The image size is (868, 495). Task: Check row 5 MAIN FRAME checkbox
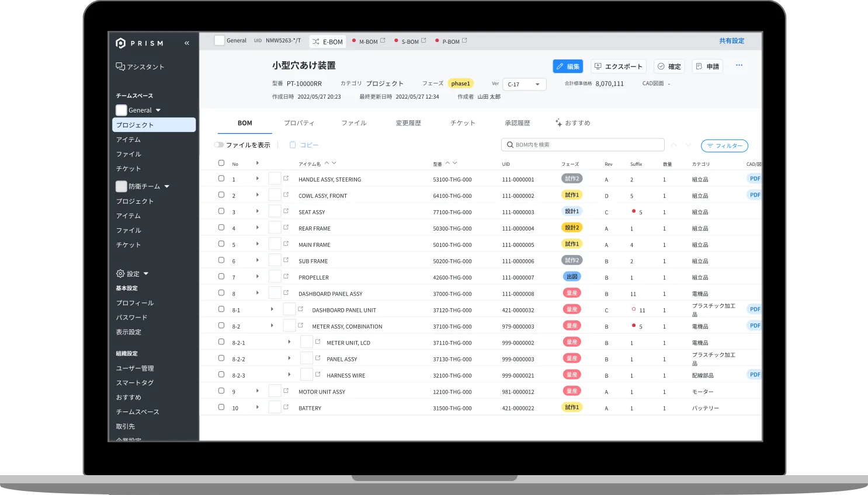coord(221,244)
